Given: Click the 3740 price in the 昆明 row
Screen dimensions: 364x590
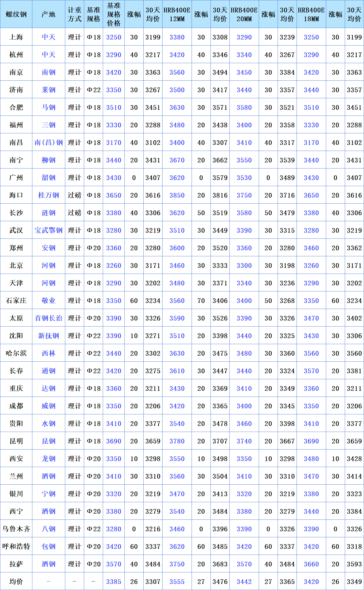Looking at the screenshot, I should click(x=244, y=441).
